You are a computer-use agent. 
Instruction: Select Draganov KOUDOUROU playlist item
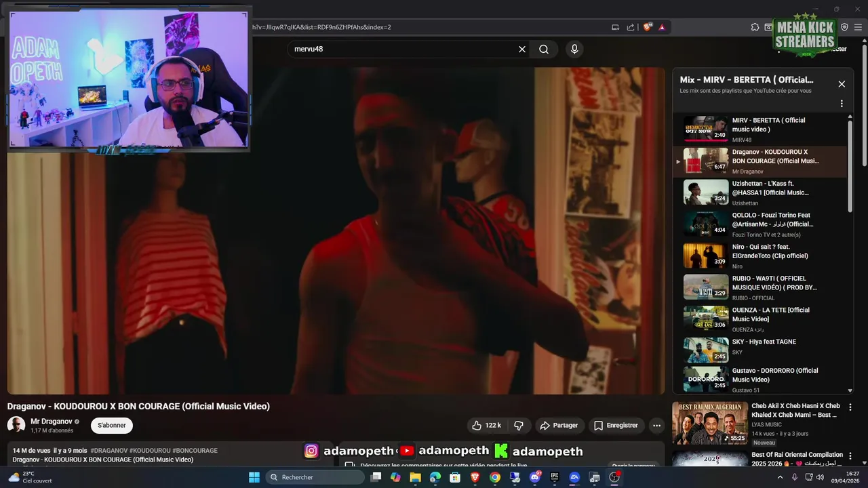coord(759,161)
